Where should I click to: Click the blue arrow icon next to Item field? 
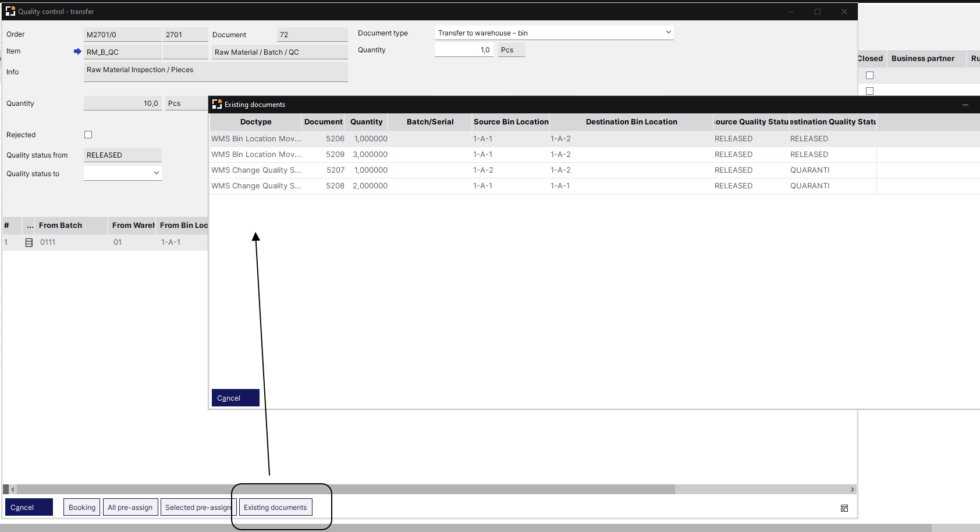pos(78,51)
